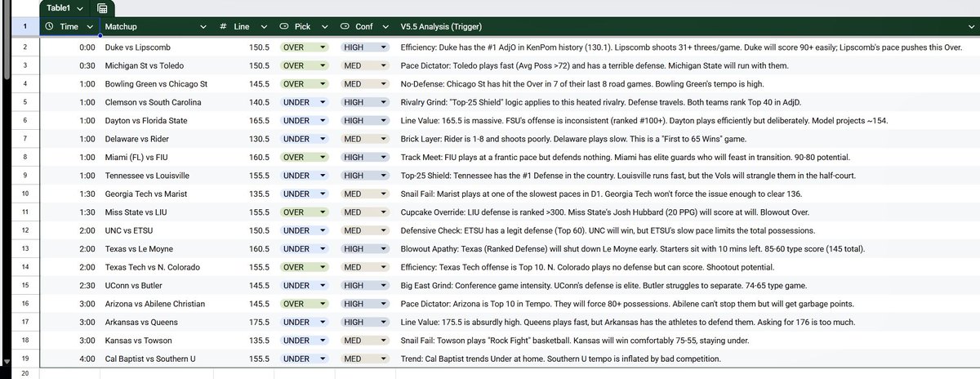Screen dimensions: 980x379
Task: Select the Arkansas vs Queens matchup cell
Action: tap(157, 322)
